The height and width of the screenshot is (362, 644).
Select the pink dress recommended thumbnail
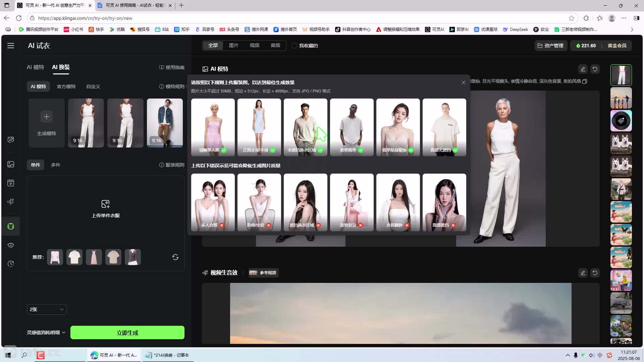point(94,257)
